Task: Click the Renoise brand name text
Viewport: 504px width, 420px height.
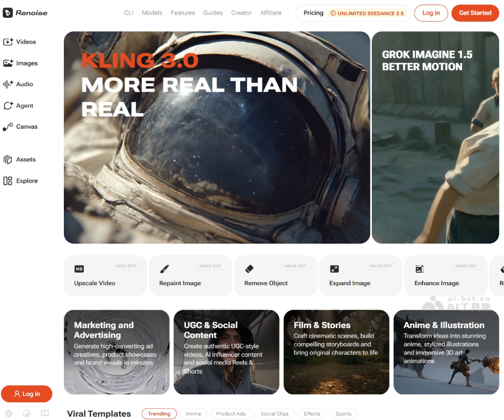Action: [x=31, y=13]
